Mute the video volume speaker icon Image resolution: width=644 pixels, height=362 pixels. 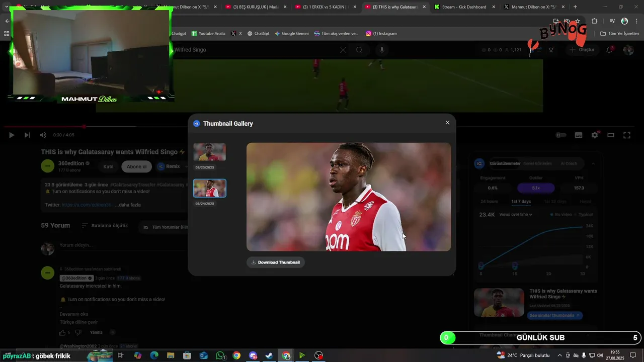[x=43, y=135]
